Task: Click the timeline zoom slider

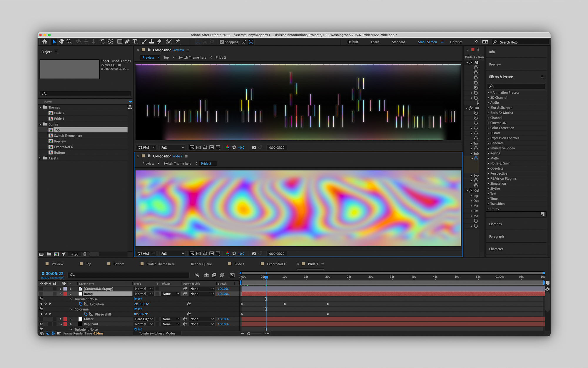Action: [249, 334]
